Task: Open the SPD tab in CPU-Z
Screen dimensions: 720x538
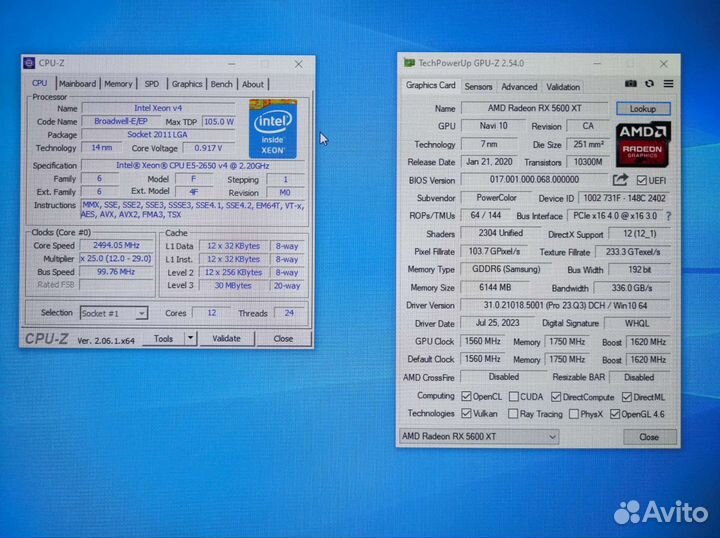Action: [x=152, y=84]
